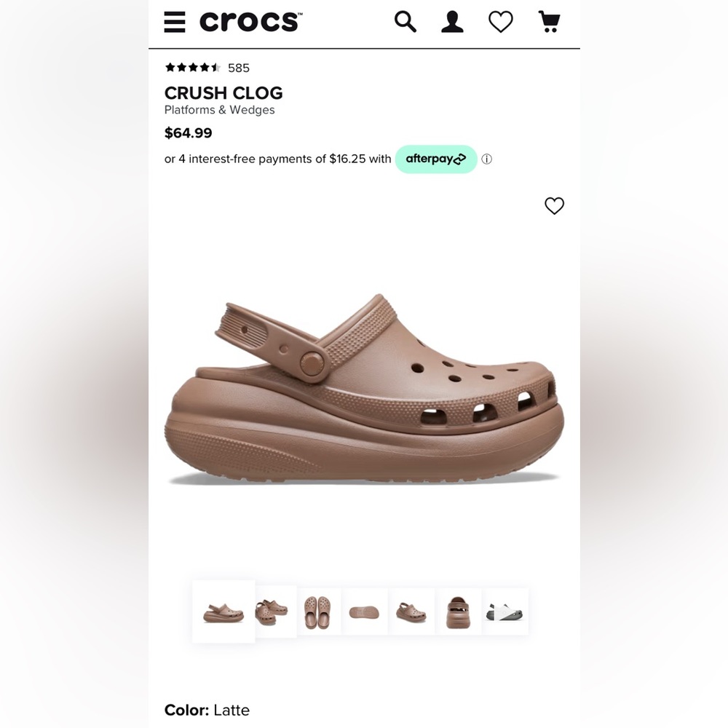Expand the Platforms & Wedges category

(x=219, y=110)
